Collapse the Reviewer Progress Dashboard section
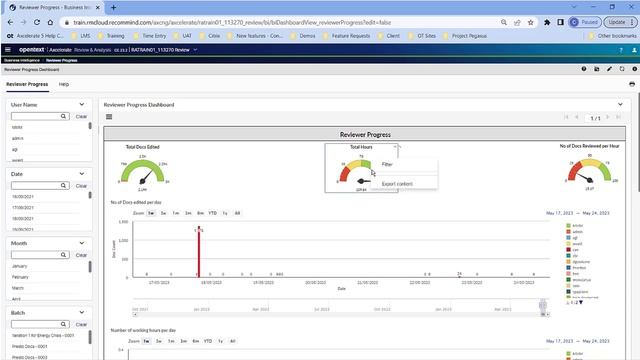This screenshot has width=640, height=360. 620,104
